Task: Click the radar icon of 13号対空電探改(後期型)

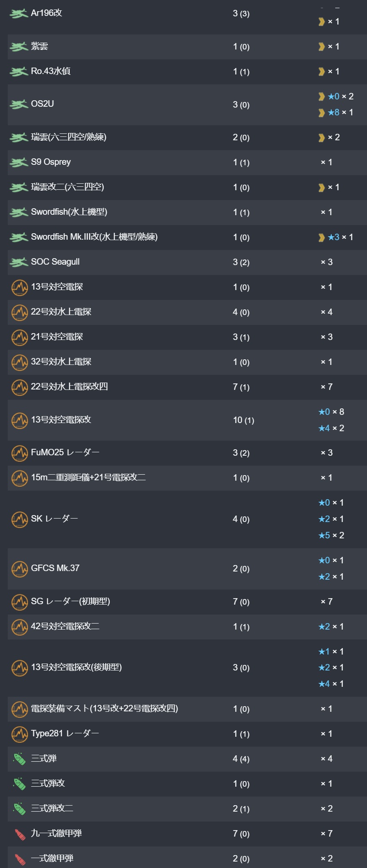Action: click(x=19, y=667)
